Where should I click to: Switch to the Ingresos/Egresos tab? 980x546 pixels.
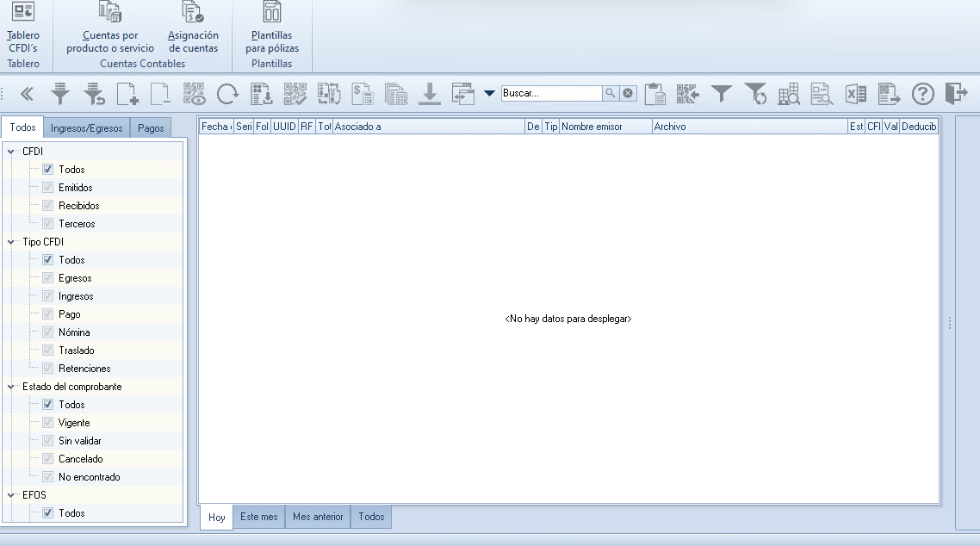[x=87, y=127]
